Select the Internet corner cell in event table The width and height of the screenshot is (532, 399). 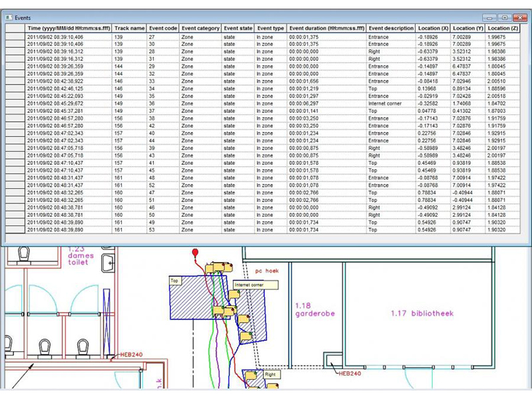(x=390, y=104)
